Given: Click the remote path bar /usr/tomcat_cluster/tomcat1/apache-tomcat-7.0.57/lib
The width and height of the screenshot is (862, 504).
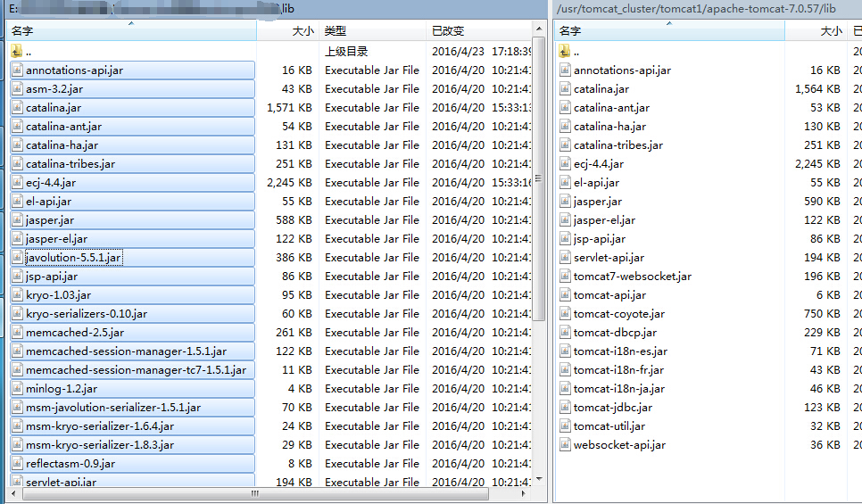Looking at the screenshot, I should coord(696,8).
